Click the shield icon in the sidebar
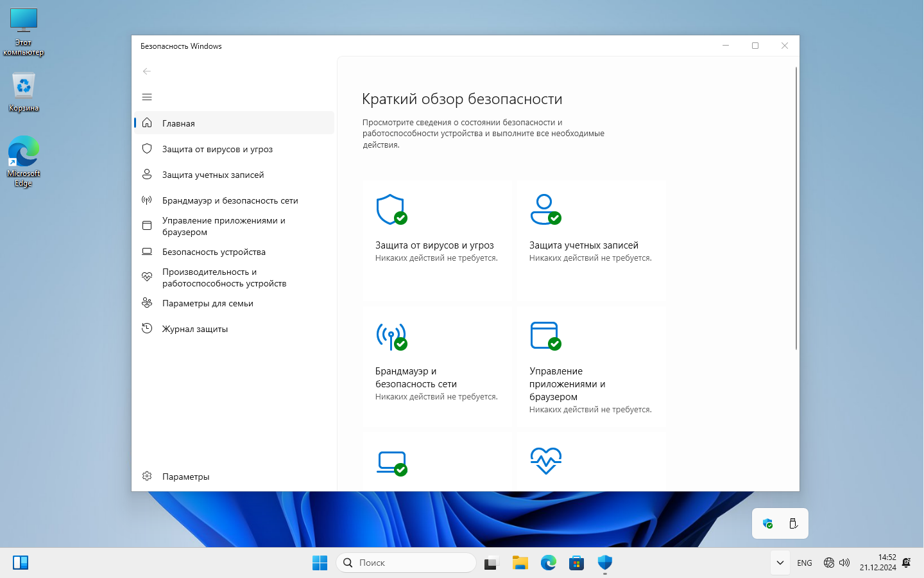924x578 pixels. (147, 148)
